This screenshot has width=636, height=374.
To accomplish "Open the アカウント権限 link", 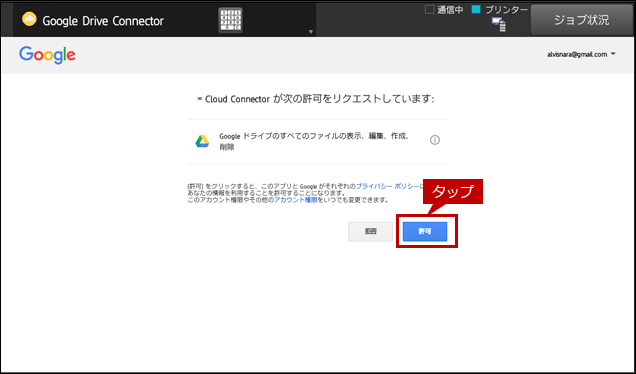I will coord(296,200).
